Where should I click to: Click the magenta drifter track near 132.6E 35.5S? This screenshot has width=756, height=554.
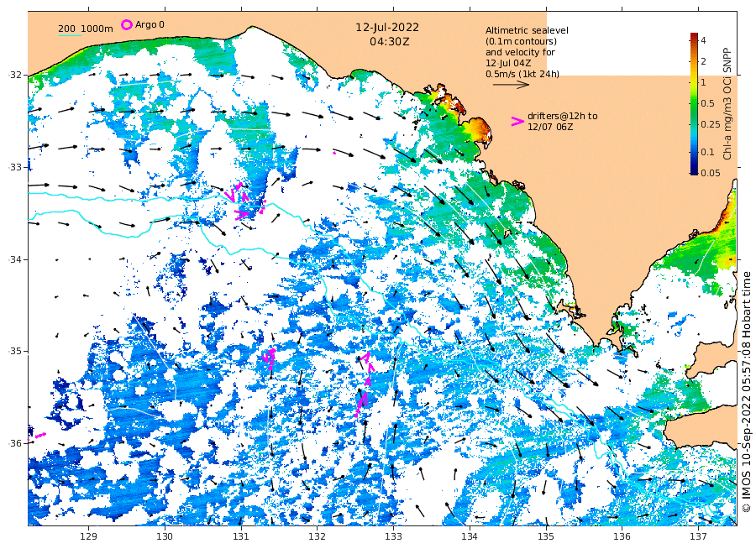[364, 384]
